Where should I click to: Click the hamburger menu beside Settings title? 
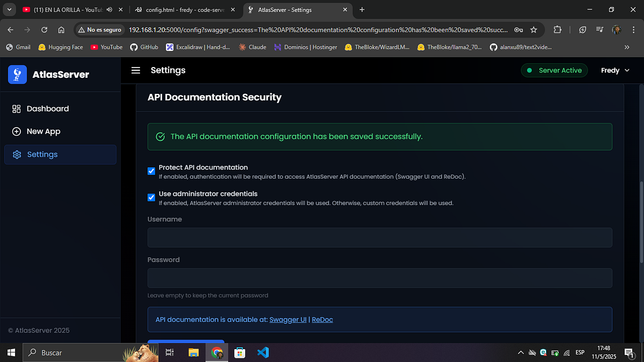click(x=136, y=70)
